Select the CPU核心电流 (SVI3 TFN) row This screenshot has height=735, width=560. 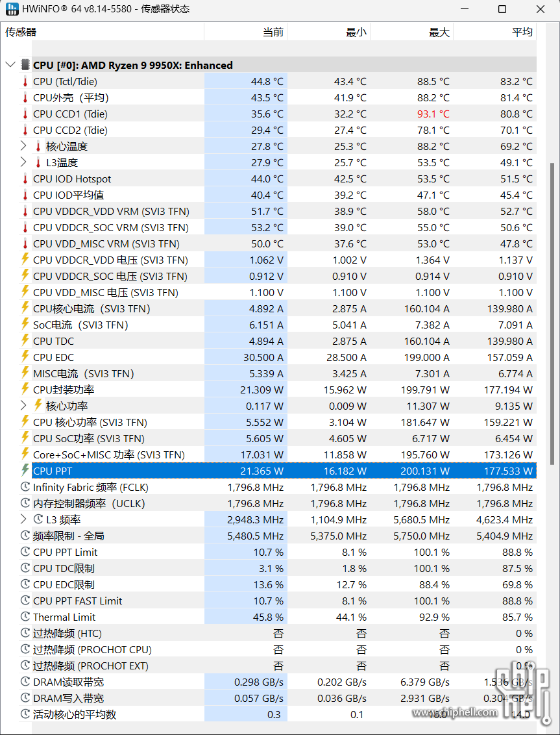284,308
